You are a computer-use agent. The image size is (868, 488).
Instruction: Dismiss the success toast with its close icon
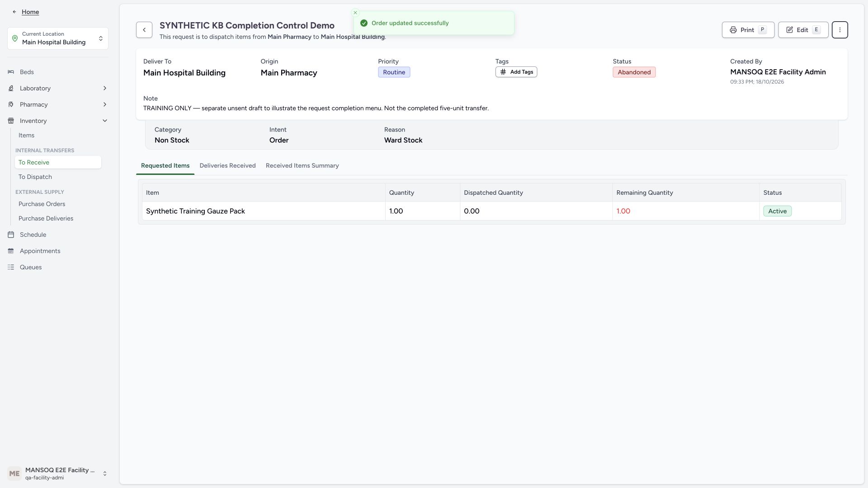click(x=355, y=13)
